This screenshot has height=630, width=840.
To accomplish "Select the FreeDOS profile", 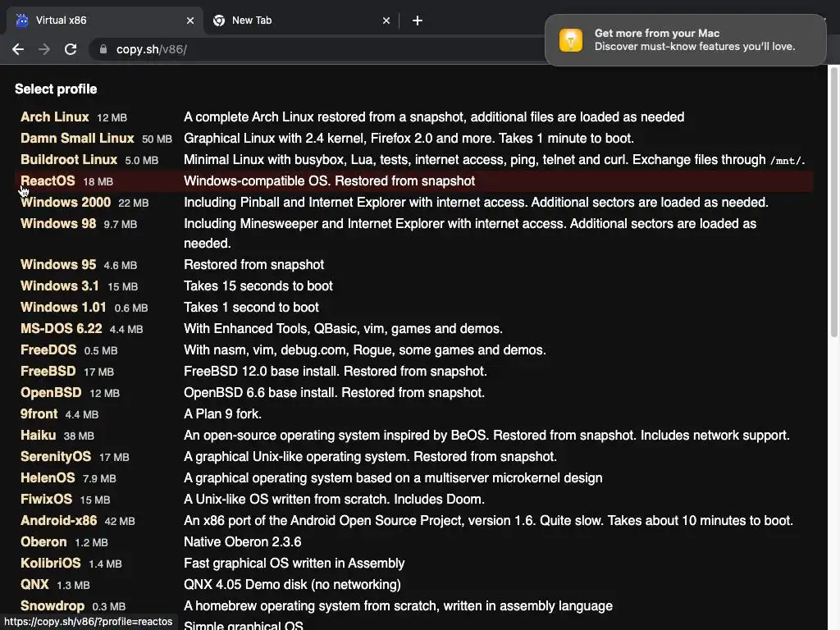I will coord(48,349).
